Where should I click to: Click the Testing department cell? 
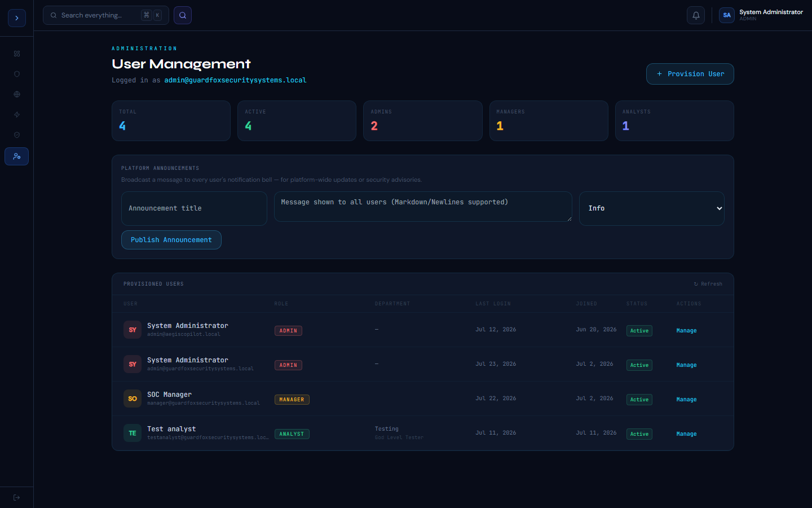387,429
